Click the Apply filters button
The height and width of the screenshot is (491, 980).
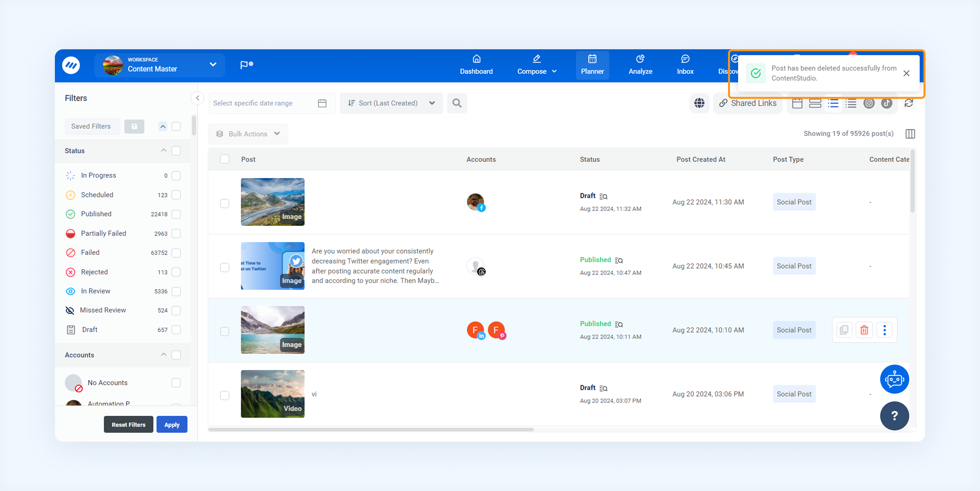point(172,424)
